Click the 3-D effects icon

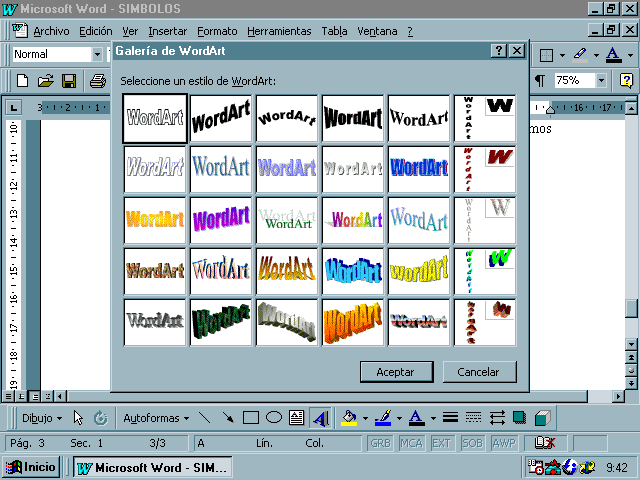542,418
